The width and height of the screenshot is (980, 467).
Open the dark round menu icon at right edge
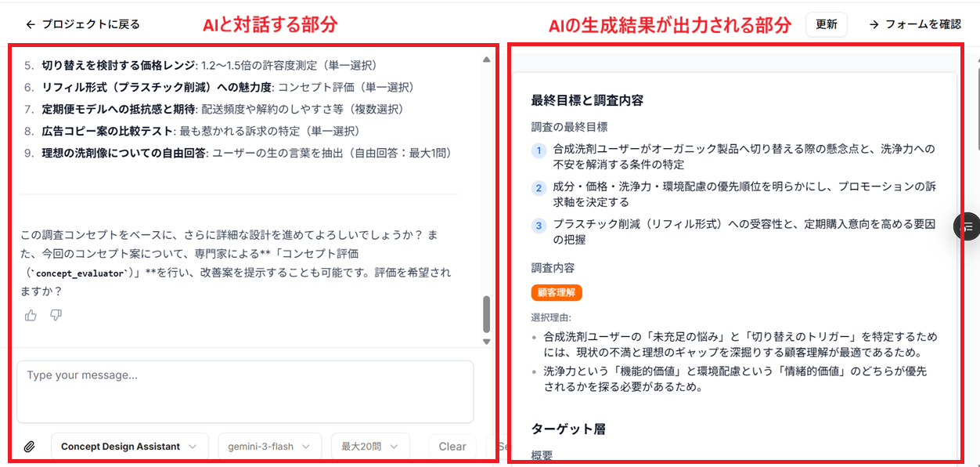pyautogui.click(x=967, y=226)
